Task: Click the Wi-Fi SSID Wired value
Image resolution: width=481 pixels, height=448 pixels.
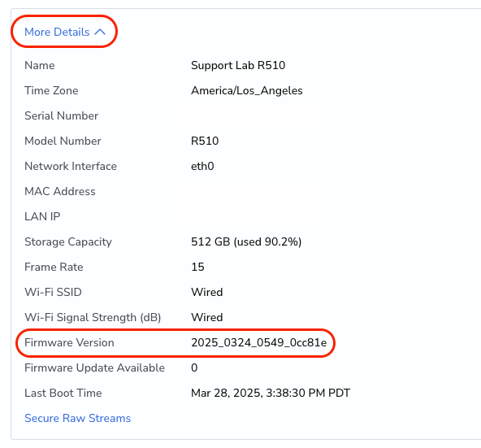Action: 206,292
